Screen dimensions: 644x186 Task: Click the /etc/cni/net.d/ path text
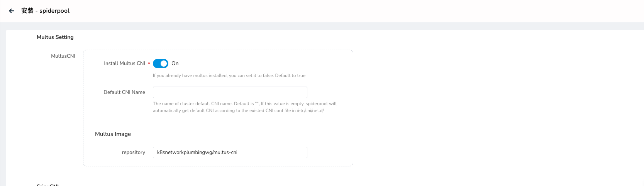pyautogui.click(x=310, y=111)
